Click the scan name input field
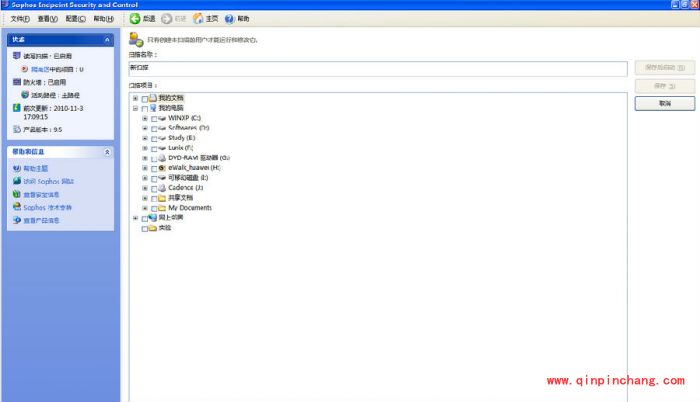This screenshot has height=402, width=700. click(x=378, y=68)
